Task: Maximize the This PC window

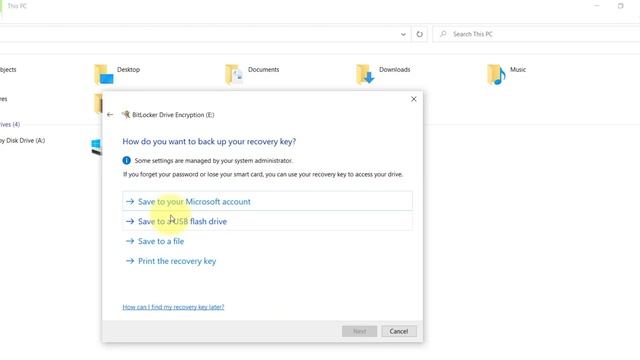Action: (x=620, y=6)
